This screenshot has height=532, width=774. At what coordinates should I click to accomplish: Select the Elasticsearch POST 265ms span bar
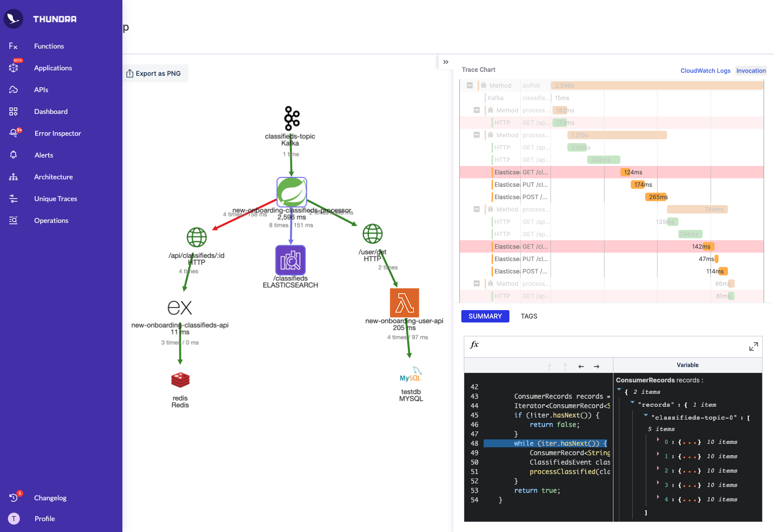tap(656, 197)
